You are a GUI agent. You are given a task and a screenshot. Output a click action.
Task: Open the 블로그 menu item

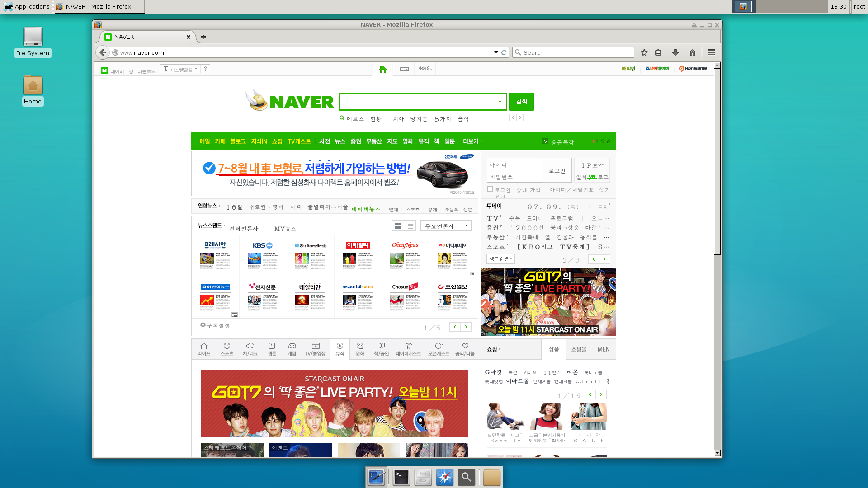[x=238, y=141]
